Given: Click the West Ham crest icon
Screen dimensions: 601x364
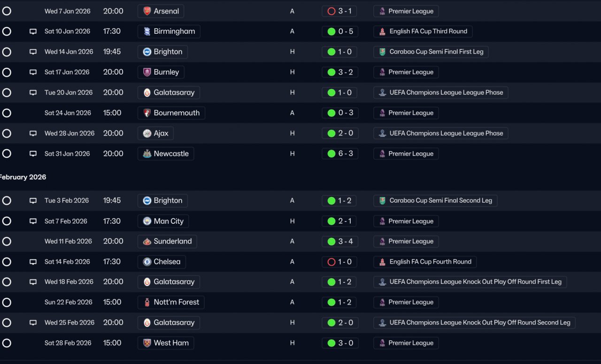Looking at the screenshot, I should tap(147, 343).
